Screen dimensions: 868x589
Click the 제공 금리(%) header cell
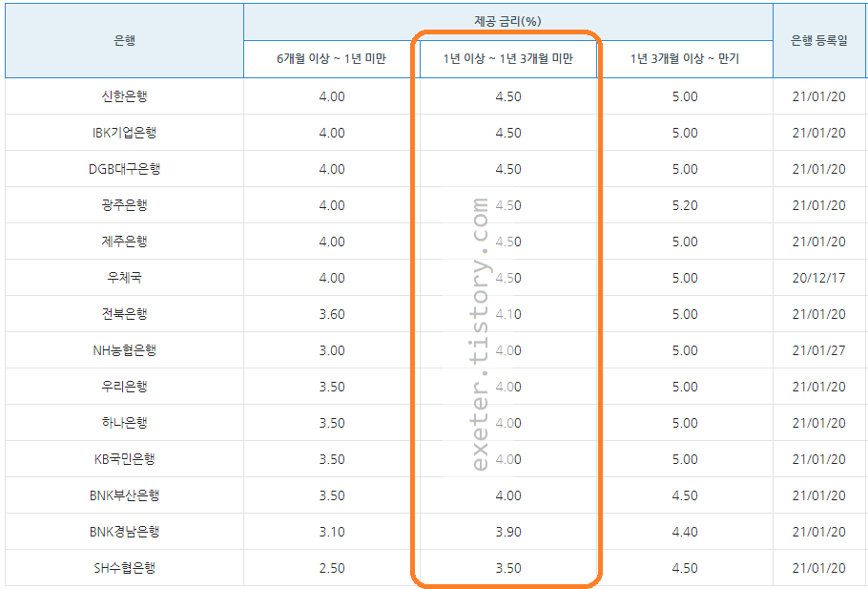(507, 21)
